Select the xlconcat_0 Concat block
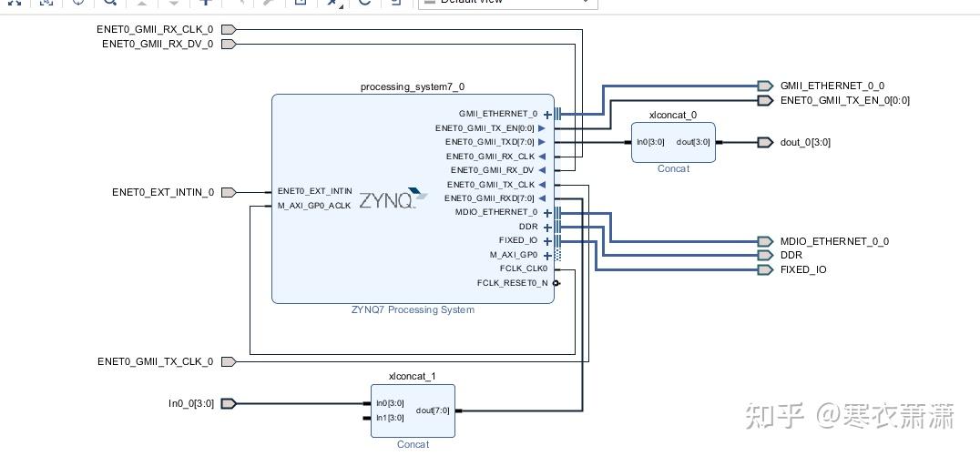This screenshot has width=980, height=456. tap(673, 142)
